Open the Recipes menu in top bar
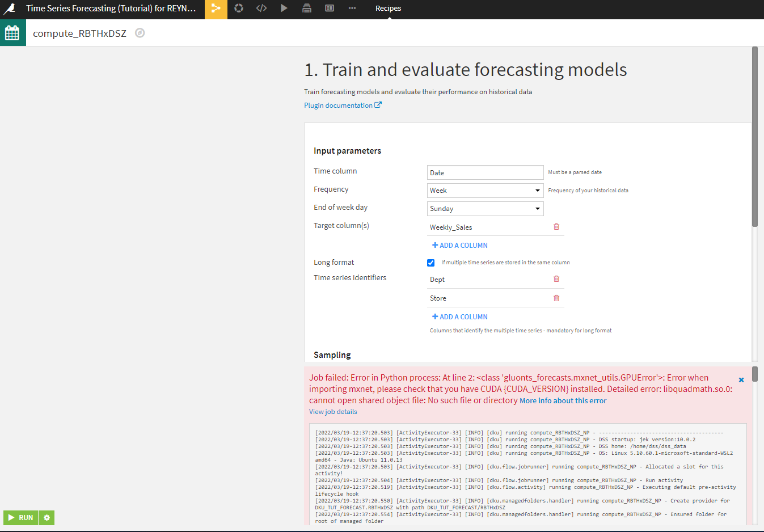The width and height of the screenshot is (764, 532). (389, 9)
